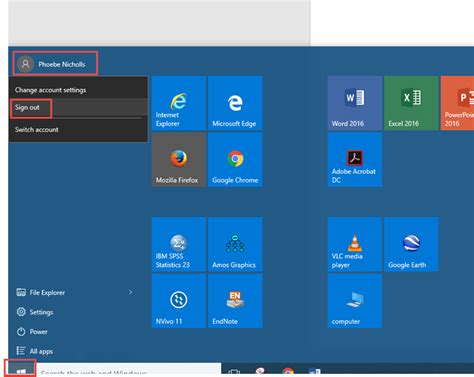The width and height of the screenshot is (474, 377).
Task: Open the Google Earth tile
Action: [x=411, y=244]
